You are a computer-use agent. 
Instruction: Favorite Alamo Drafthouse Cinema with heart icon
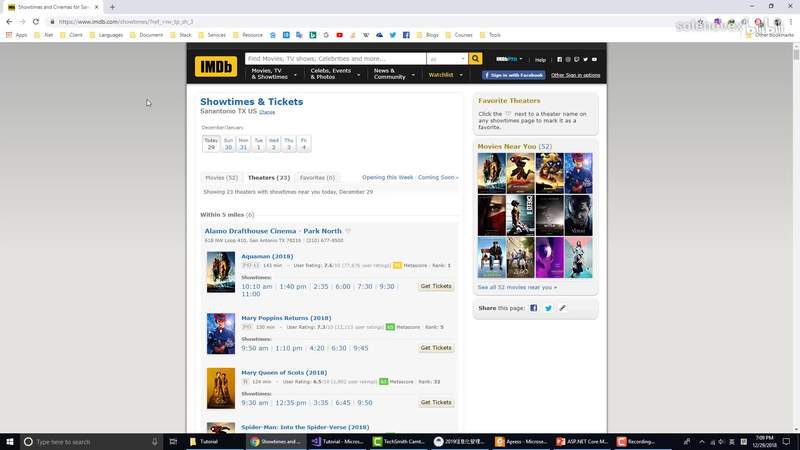click(x=348, y=231)
